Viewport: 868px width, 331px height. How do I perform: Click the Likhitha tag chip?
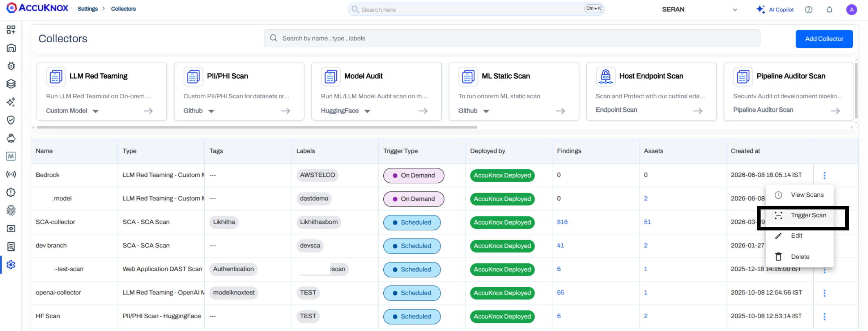(x=224, y=222)
